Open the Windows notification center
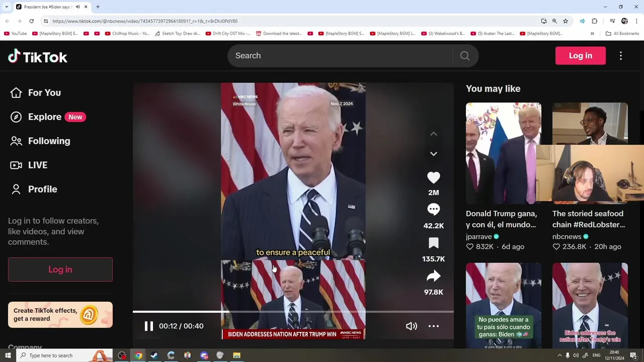Image resolution: width=644 pixels, height=362 pixels. pyautogui.click(x=634, y=355)
